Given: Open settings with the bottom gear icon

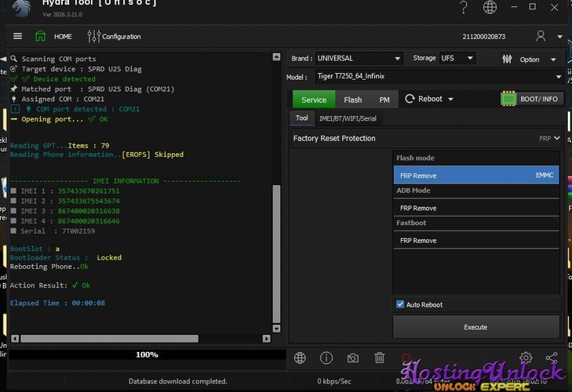Looking at the screenshot, I should pos(526,358).
